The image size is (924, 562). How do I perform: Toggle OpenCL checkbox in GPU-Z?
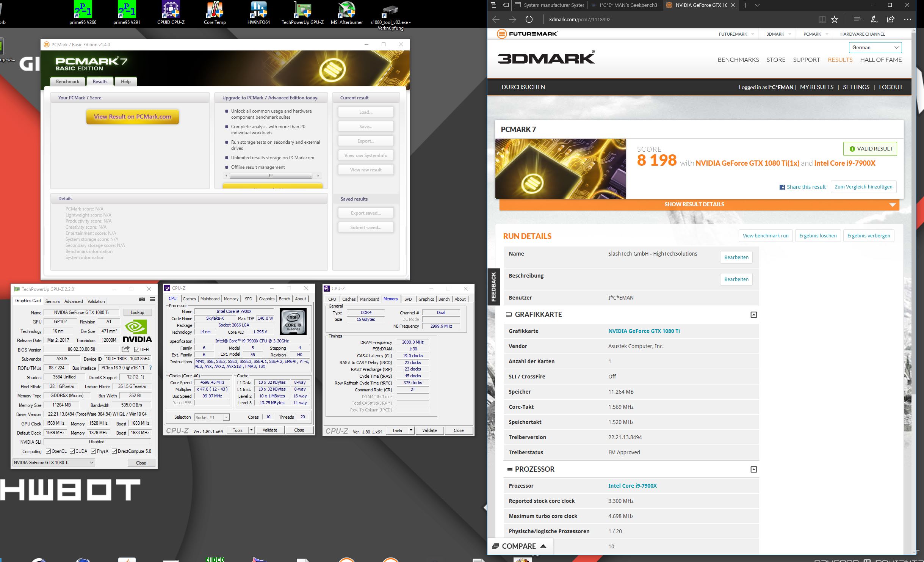click(48, 451)
